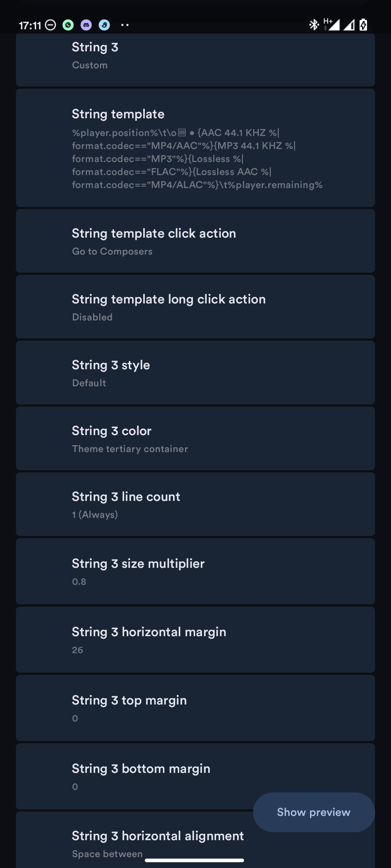
Task: Tap the battery charging icon
Action: click(x=363, y=25)
